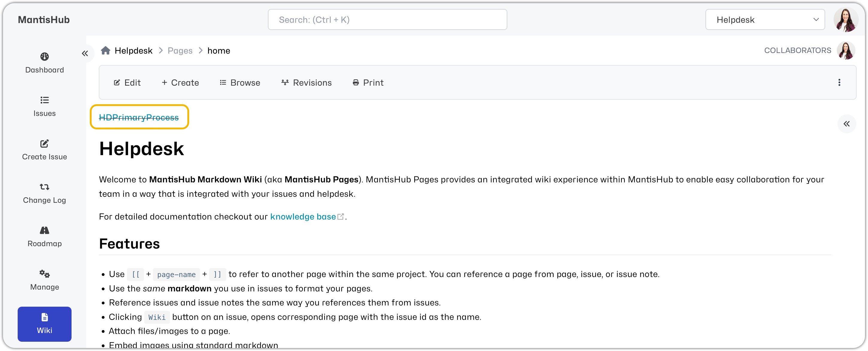Select the Issues menu label
The width and height of the screenshot is (868, 351).
pyautogui.click(x=45, y=113)
